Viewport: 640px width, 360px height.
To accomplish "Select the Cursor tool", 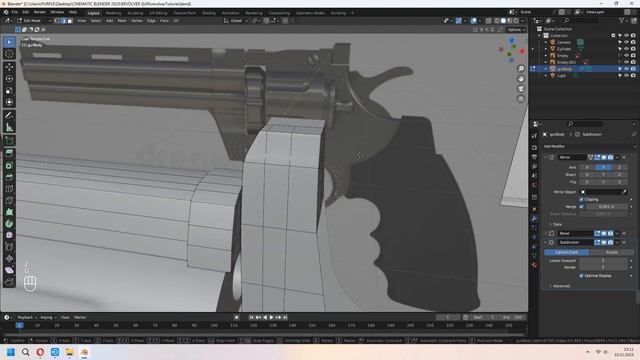I will [x=9, y=54].
